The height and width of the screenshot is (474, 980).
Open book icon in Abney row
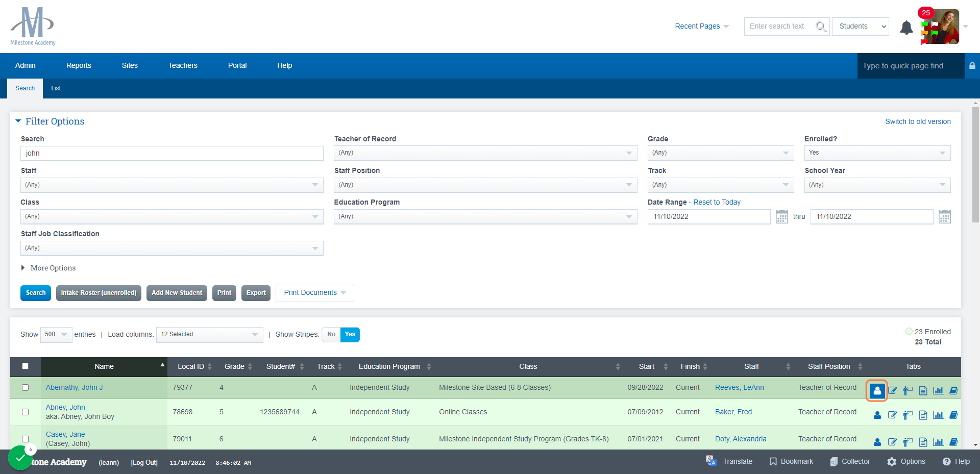pos(953,415)
